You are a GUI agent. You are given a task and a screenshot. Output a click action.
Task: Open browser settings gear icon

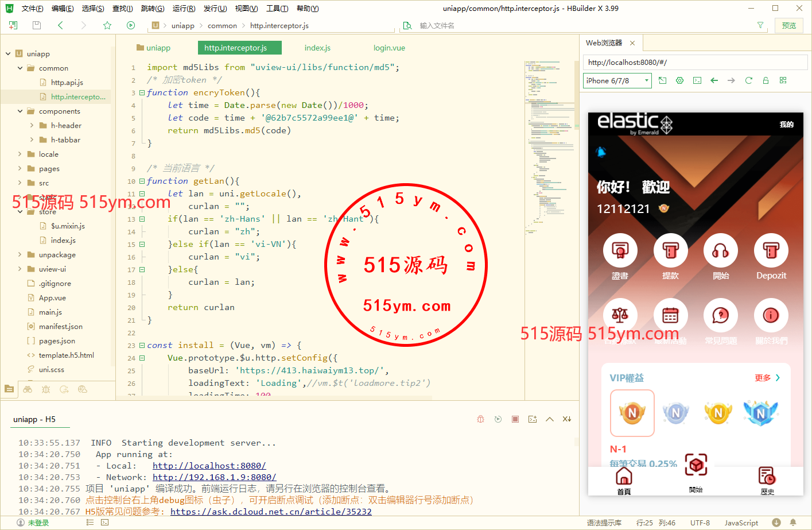[679, 80]
